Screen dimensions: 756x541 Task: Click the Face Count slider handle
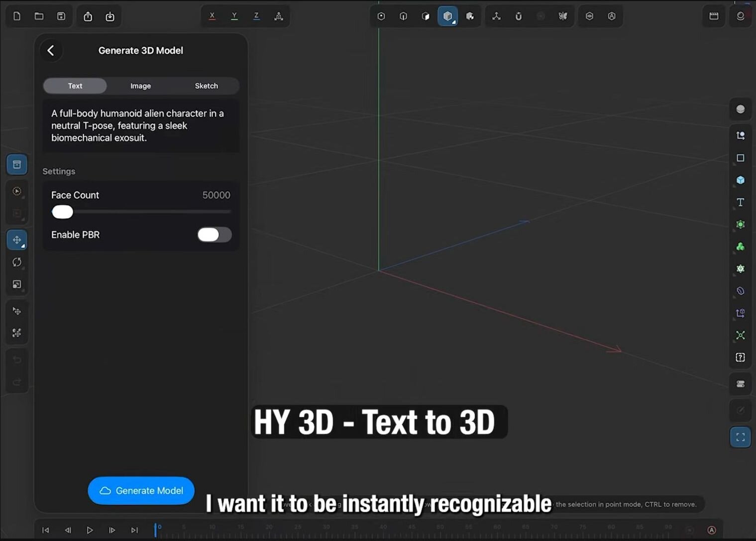(63, 212)
